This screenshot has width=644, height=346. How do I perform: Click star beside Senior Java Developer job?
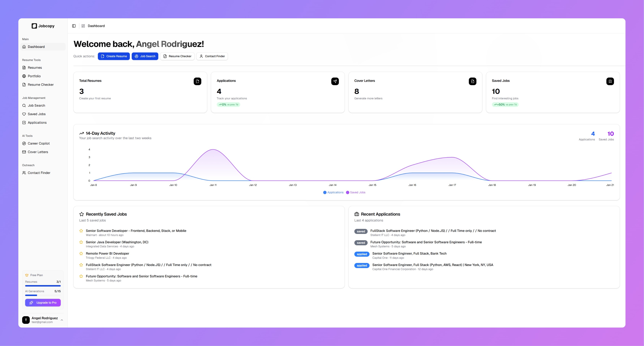point(81,242)
